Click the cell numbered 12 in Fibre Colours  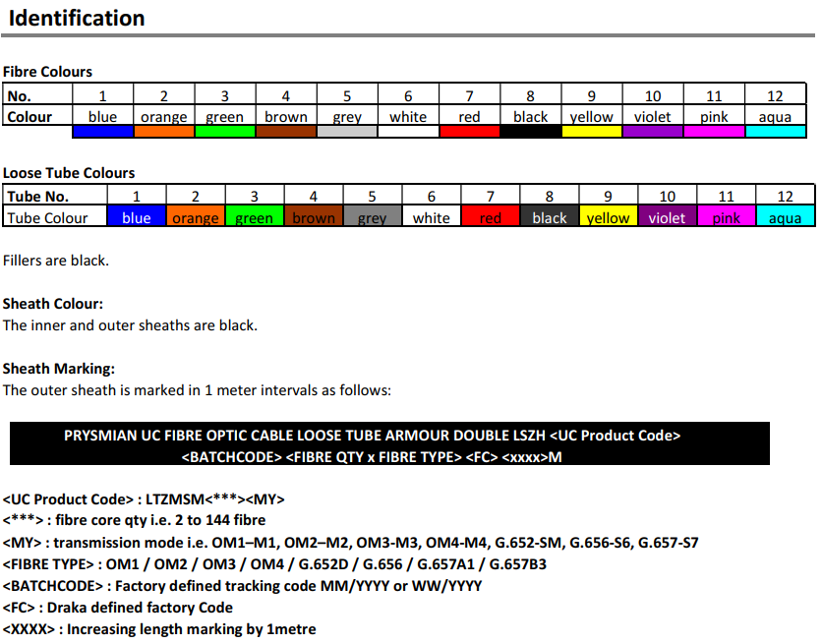click(x=775, y=94)
